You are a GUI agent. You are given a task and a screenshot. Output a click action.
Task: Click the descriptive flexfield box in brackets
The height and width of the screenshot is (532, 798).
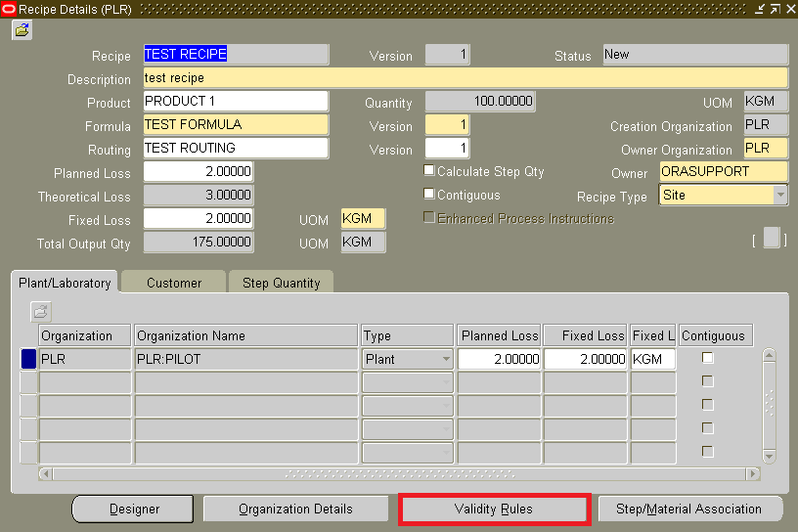pyautogui.click(x=772, y=238)
